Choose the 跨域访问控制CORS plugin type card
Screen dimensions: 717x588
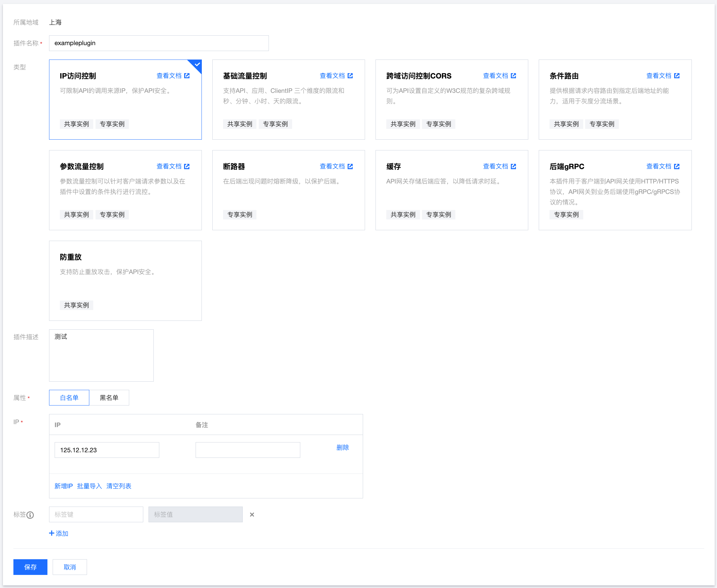pyautogui.click(x=452, y=99)
